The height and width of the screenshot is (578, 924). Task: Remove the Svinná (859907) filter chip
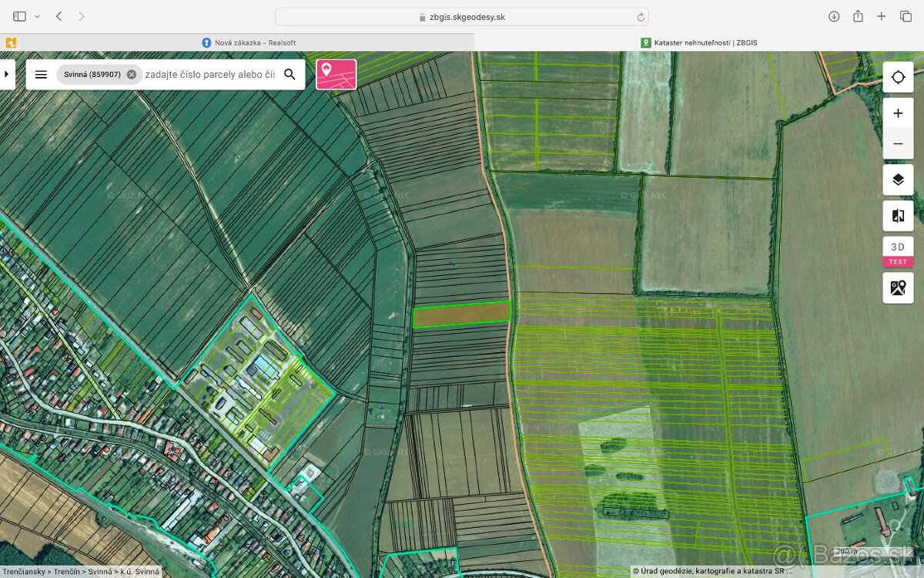[132, 75]
